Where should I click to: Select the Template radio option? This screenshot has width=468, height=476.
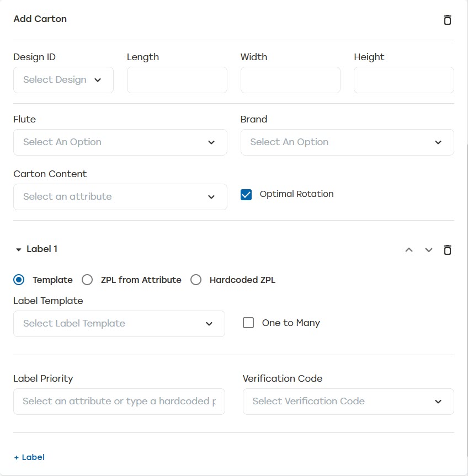(x=19, y=280)
